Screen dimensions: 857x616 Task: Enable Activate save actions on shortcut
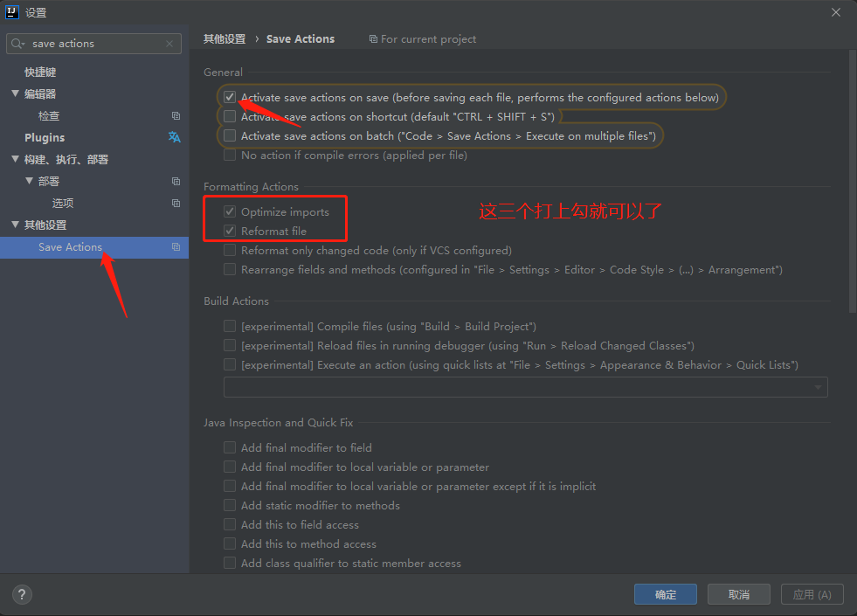click(230, 115)
